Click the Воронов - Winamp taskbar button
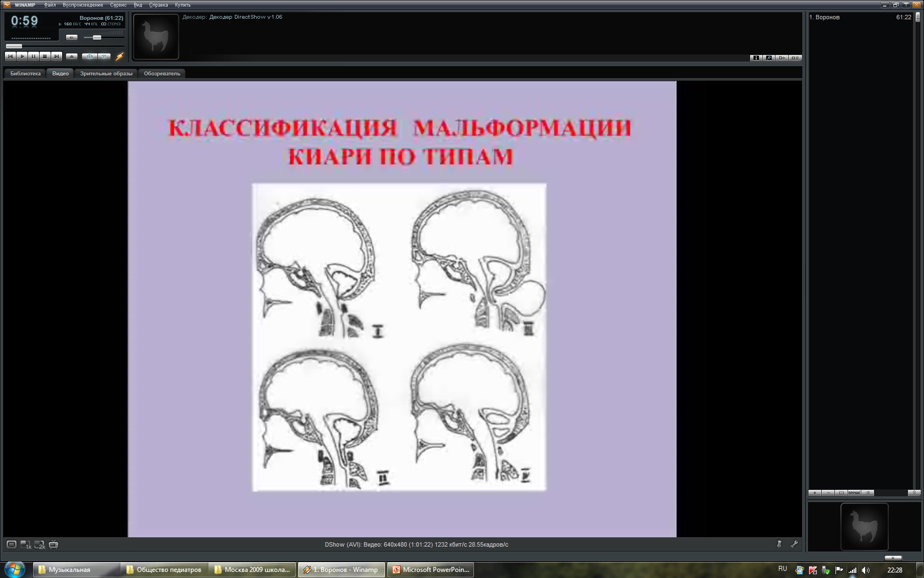Viewport: 924px width, 578px height. tap(341, 570)
